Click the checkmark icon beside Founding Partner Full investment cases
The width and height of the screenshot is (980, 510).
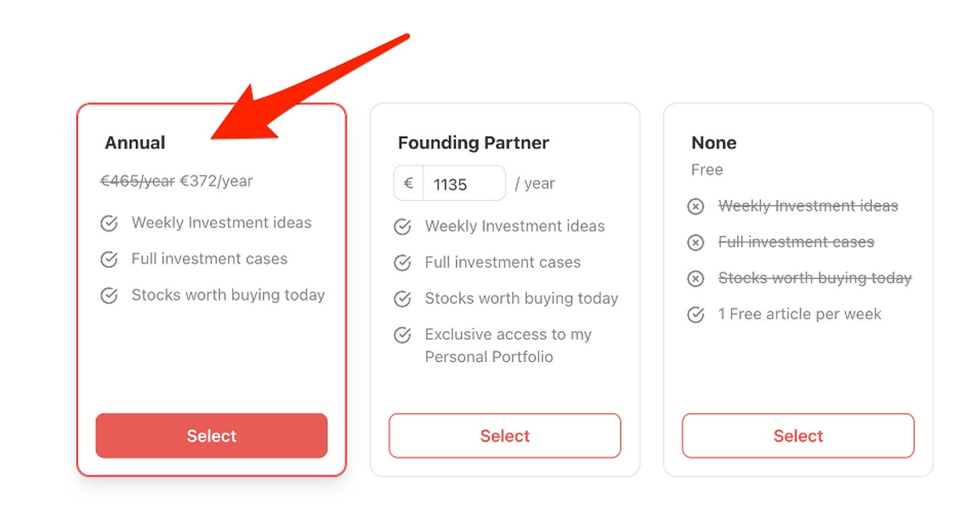pos(402,263)
